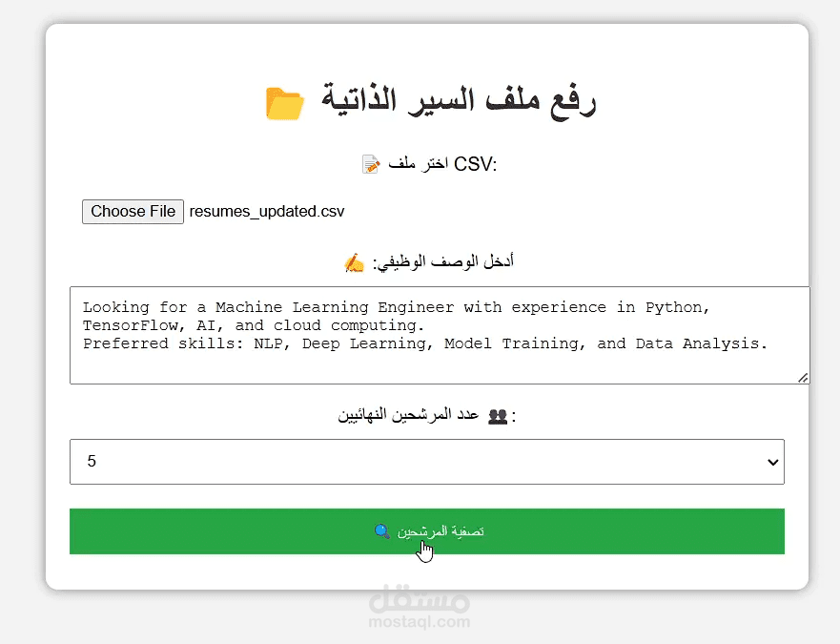Click the document emoji in the CSV prompt line
The width and height of the screenshot is (840, 644).
coord(370,162)
